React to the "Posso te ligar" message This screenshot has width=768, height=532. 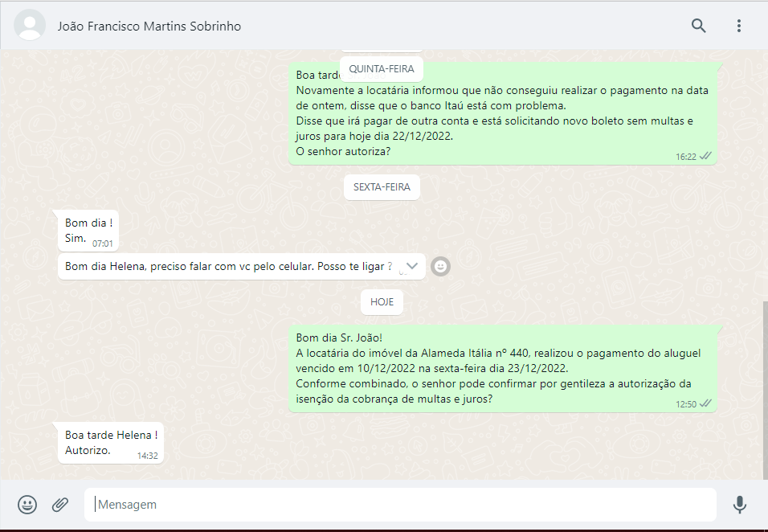pyautogui.click(x=440, y=266)
